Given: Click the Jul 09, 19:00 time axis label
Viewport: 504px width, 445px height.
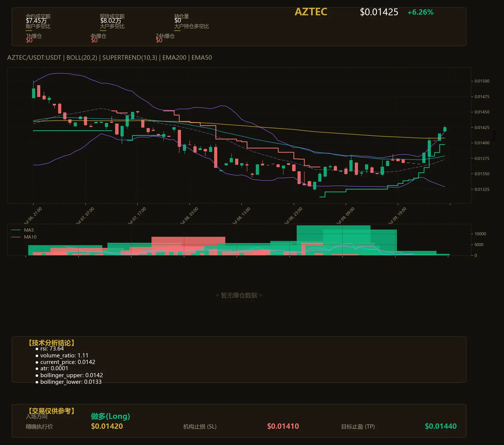Looking at the screenshot, I should (x=397, y=215).
